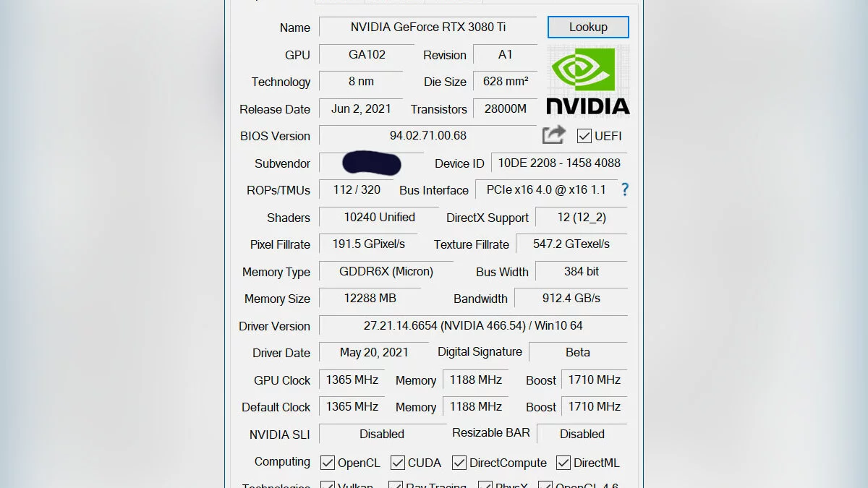Click the Bus Interface value PCIe x16 4.0
This screenshot has width=868, height=488.
[547, 190]
